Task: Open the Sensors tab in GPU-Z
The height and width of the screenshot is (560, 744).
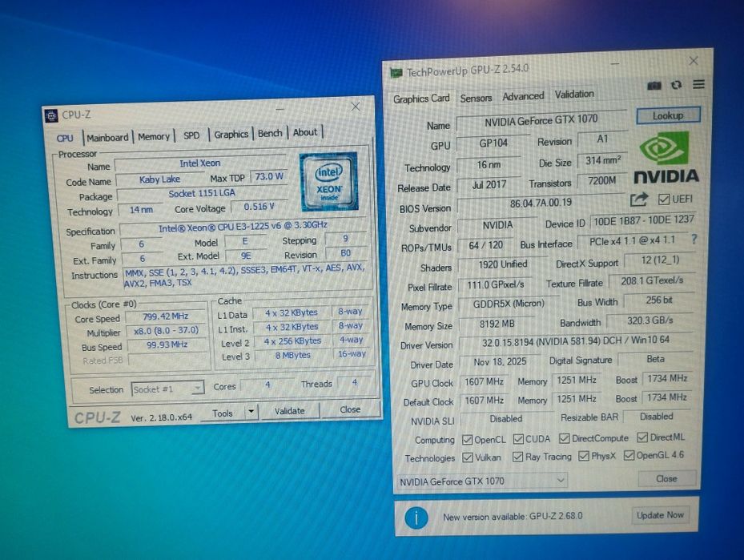Action: click(x=476, y=98)
